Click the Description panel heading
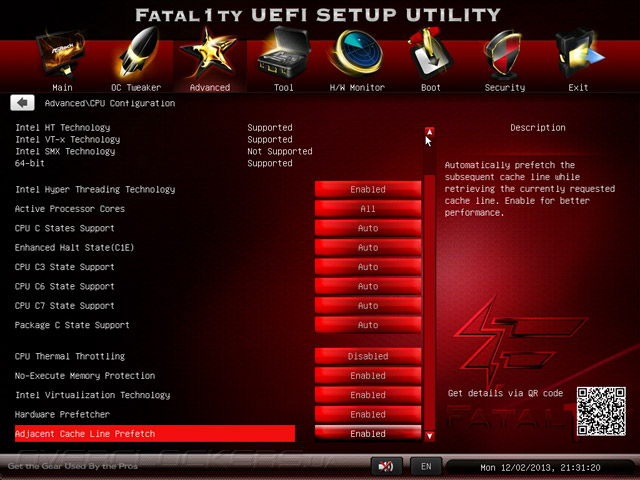This screenshot has height=480, width=640. tap(538, 128)
